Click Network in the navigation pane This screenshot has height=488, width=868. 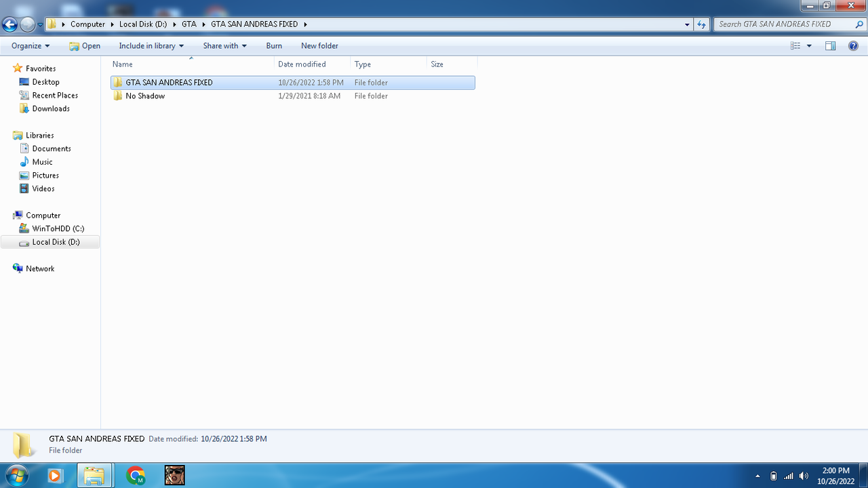[x=40, y=269]
